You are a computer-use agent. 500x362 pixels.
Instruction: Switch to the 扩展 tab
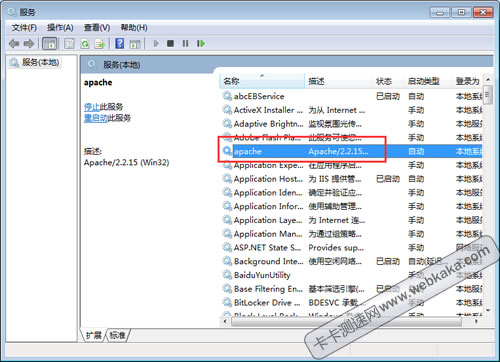pos(94,335)
